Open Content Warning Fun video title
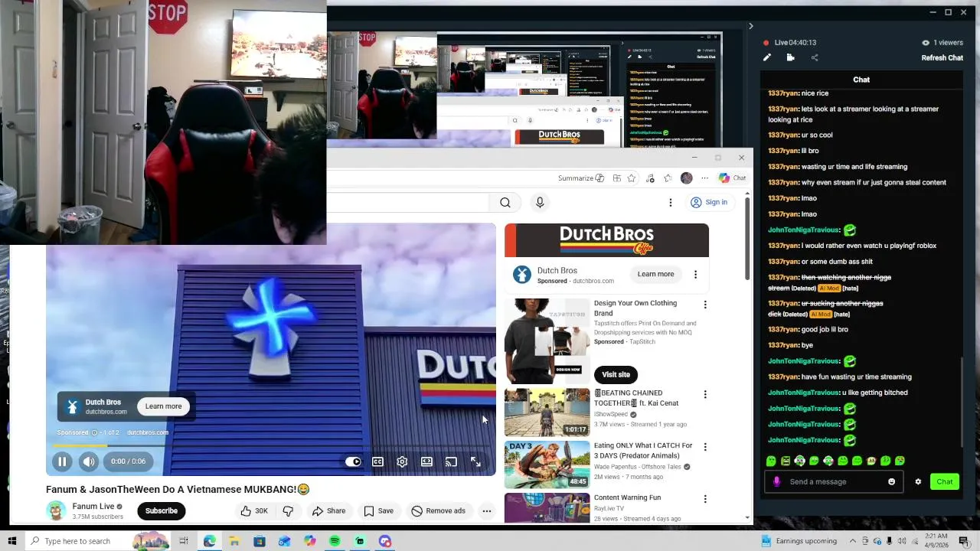 point(627,497)
